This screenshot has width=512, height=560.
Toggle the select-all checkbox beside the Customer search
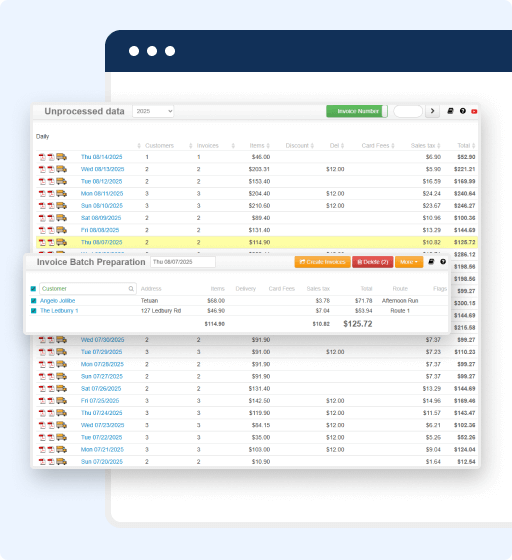point(33,289)
